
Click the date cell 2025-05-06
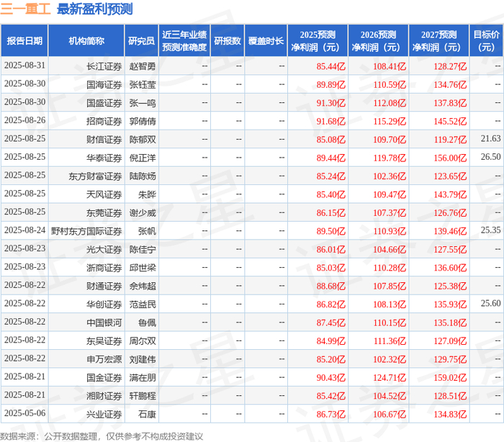[x=24, y=413]
